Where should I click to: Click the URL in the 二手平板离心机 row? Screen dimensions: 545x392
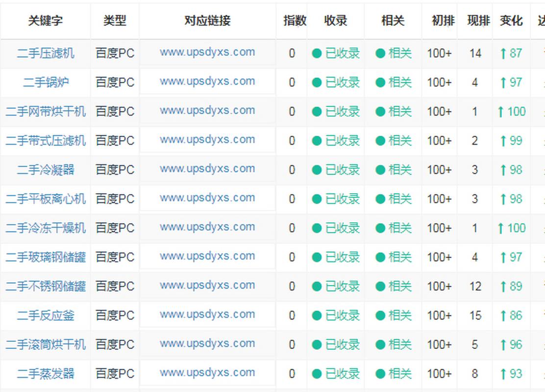[x=207, y=198]
